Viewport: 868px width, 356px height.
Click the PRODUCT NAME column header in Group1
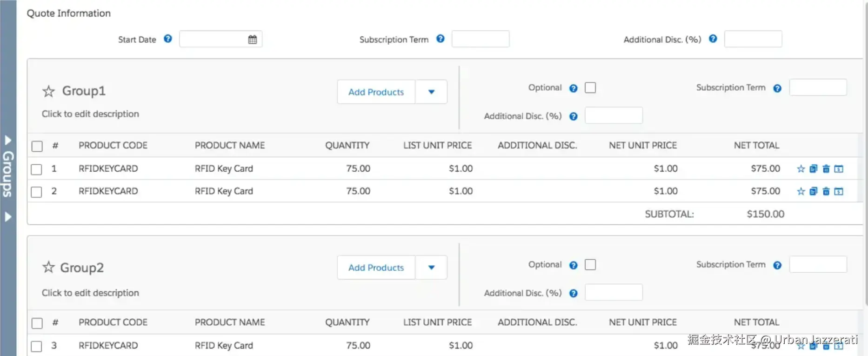point(230,145)
